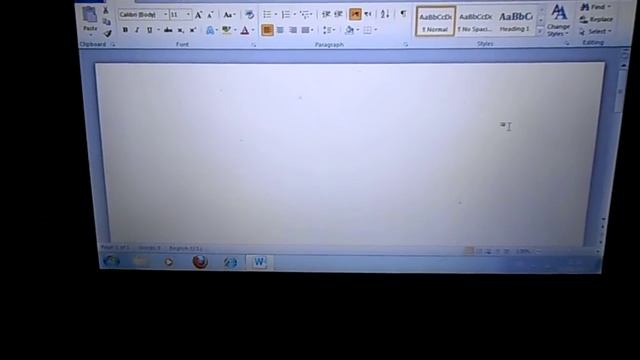The image size is (640, 360).
Task: Toggle Right-to-Left text direction
Action: point(368,15)
